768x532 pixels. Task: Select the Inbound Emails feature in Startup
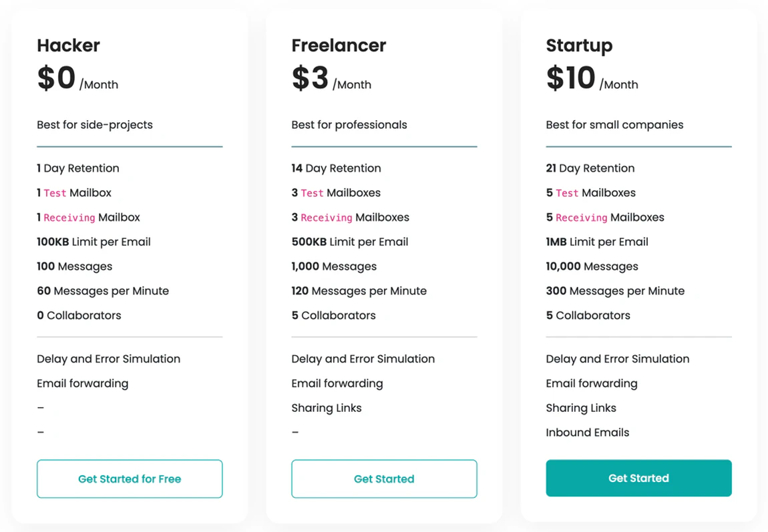pyautogui.click(x=587, y=433)
